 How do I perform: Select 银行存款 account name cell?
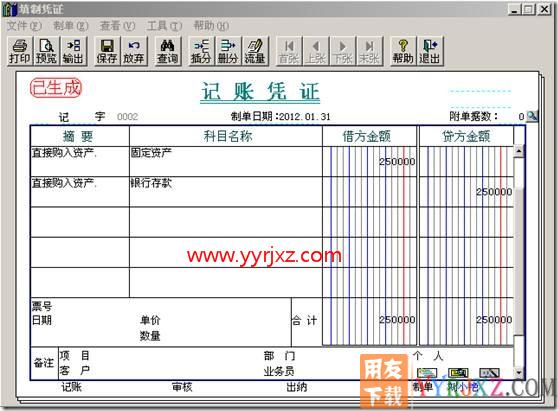tap(226, 191)
